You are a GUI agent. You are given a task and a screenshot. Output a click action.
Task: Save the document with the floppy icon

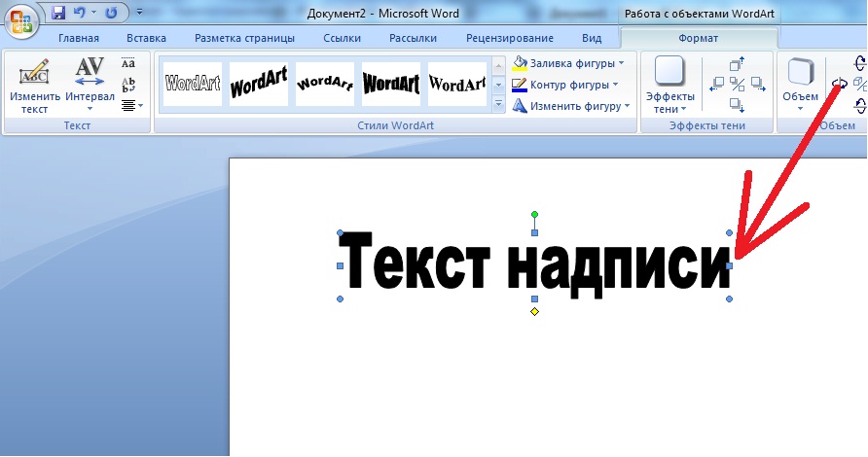pos(58,13)
